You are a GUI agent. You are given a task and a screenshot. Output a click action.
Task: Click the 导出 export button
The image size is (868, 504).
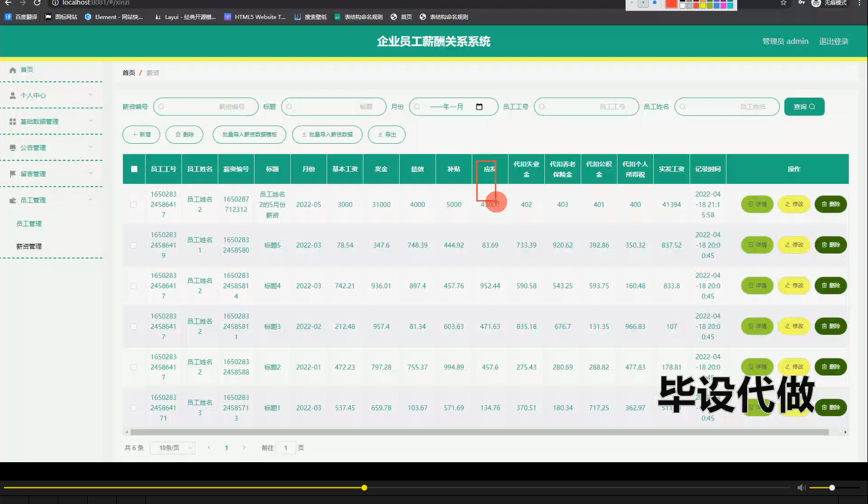[387, 135]
